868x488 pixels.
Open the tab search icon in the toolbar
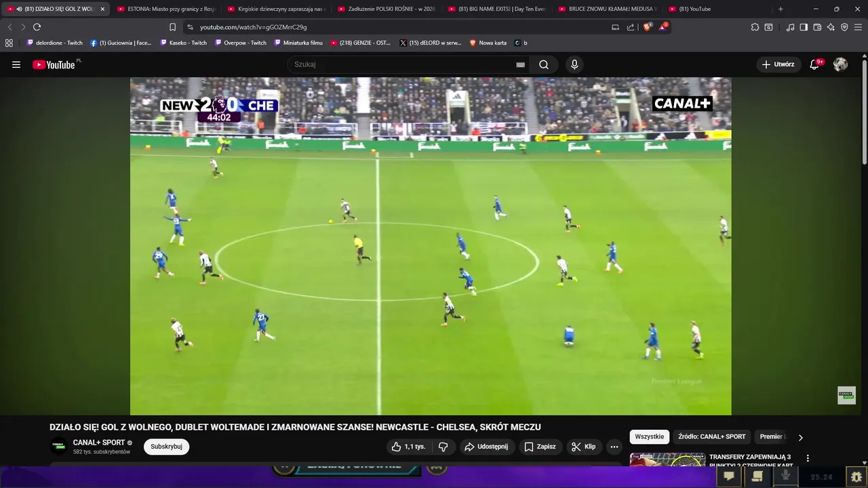pyautogui.click(x=768, y=27)
